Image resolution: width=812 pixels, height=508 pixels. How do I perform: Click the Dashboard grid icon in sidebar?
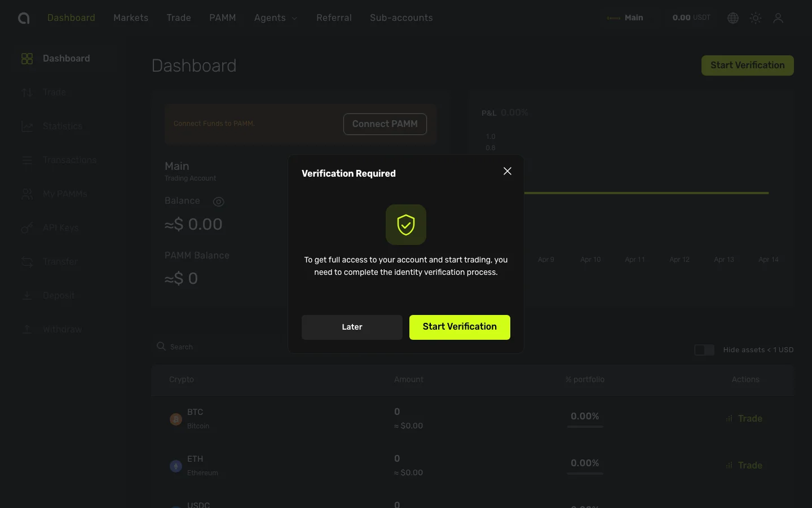(x=27, y=59)
